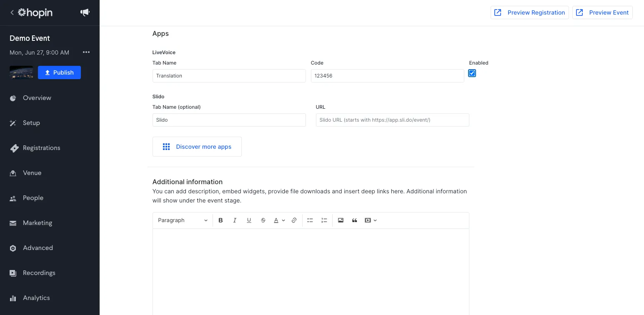Open the insert media dropdown
Image resolution: width=644 pixels, height=315 pixels.
(x=371, y=220)
